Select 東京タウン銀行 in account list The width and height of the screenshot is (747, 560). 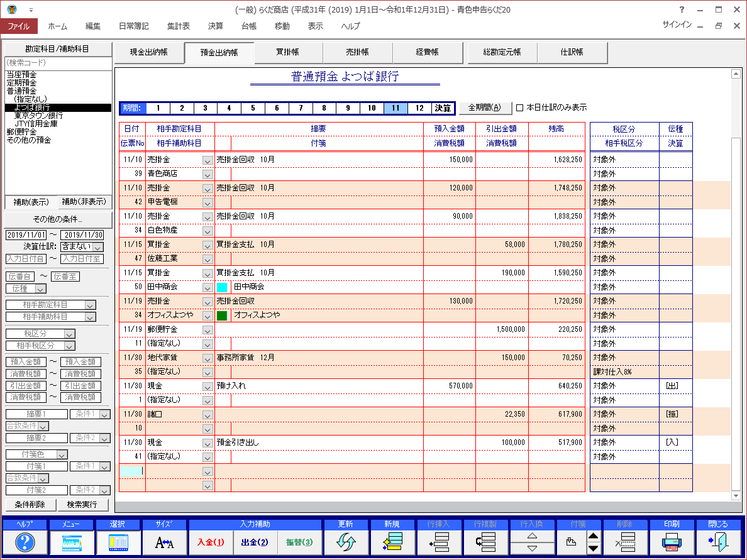[38, 116]
